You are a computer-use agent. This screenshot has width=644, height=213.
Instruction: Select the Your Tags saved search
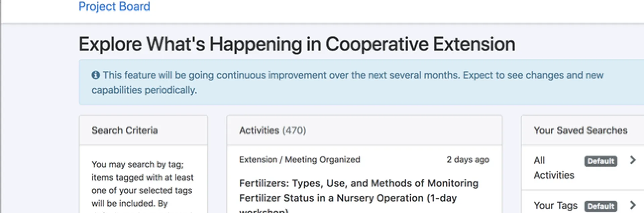tap(555, 205)
